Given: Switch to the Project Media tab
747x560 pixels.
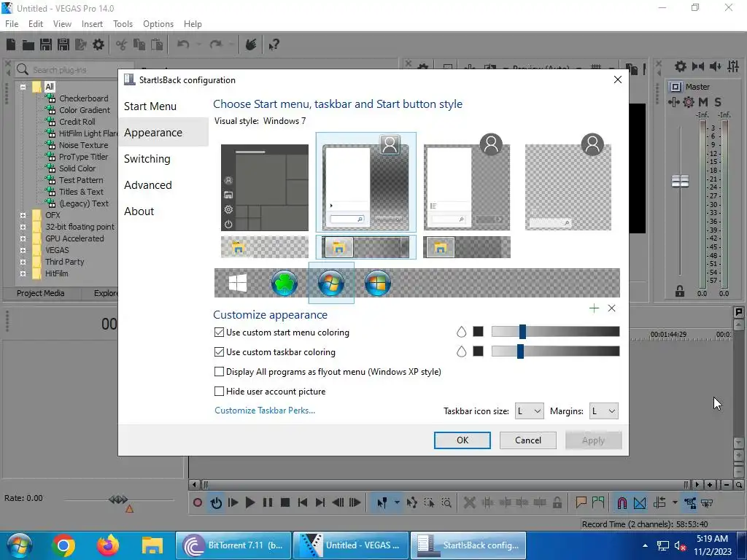Looking at the screenshot, I should click(41, 293).
